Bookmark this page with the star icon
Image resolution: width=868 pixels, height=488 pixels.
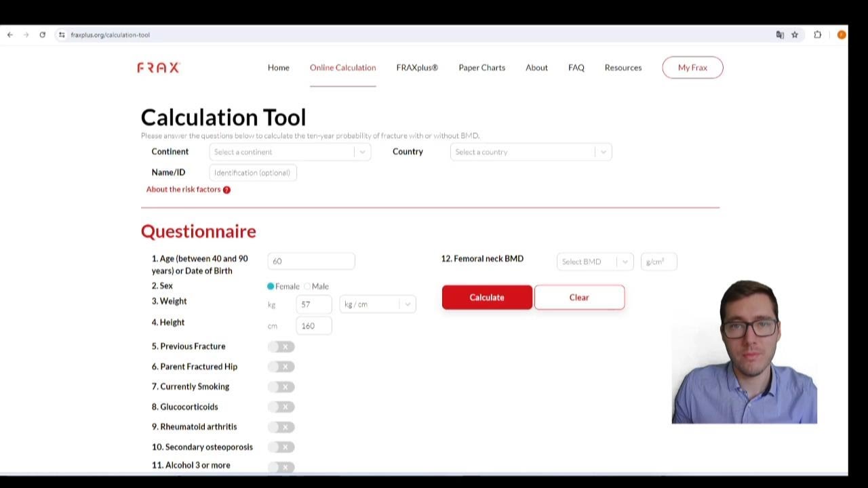pos(795,35)
